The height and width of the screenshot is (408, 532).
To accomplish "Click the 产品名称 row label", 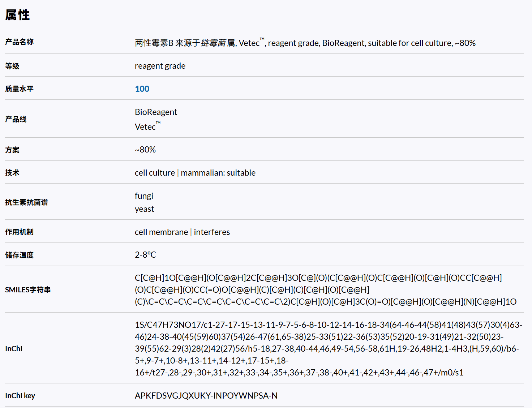I will (19, 42).
